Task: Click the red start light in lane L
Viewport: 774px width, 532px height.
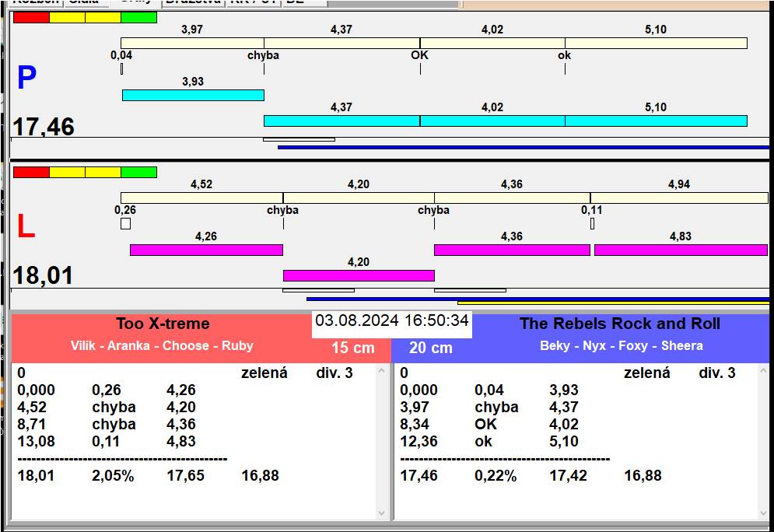Action: (32, 172)
